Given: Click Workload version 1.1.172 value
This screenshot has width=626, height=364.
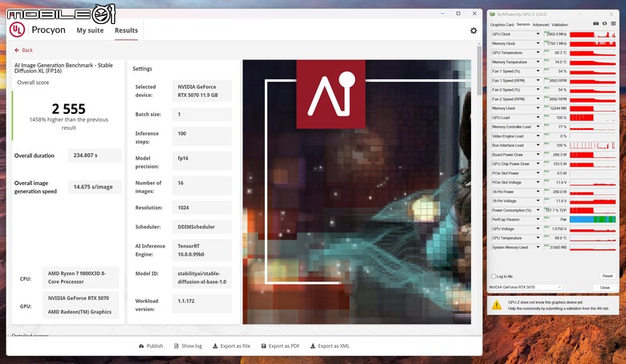Looking at the screenshot, I should (201, 303).
